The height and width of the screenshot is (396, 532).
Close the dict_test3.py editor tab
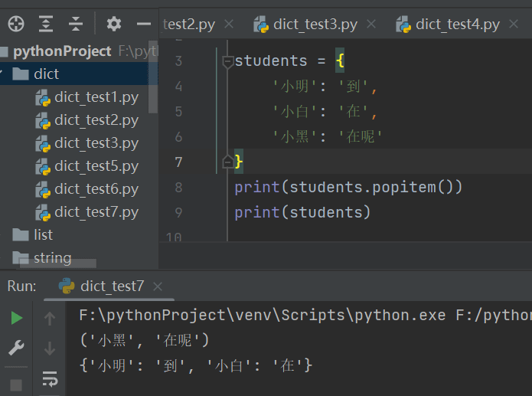(x=372, y=25)
